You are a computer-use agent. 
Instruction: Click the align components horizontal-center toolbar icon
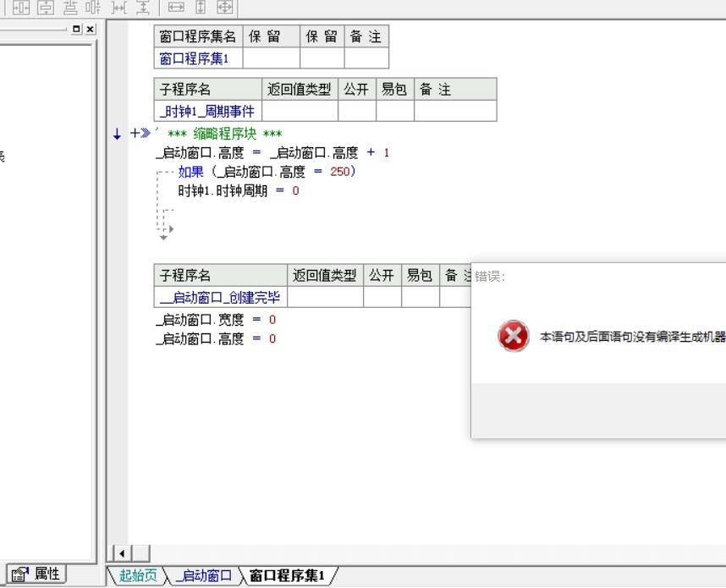(93, 7)
